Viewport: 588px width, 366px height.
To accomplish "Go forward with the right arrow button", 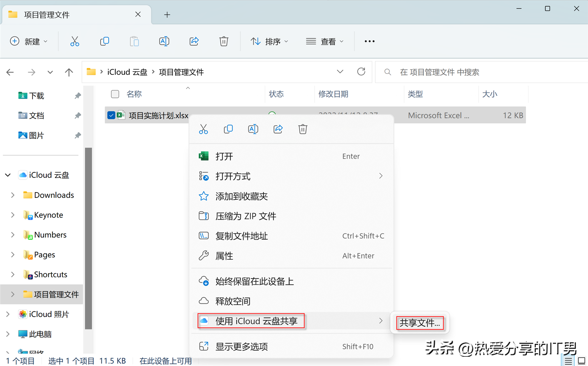I will tap(31, 72).
